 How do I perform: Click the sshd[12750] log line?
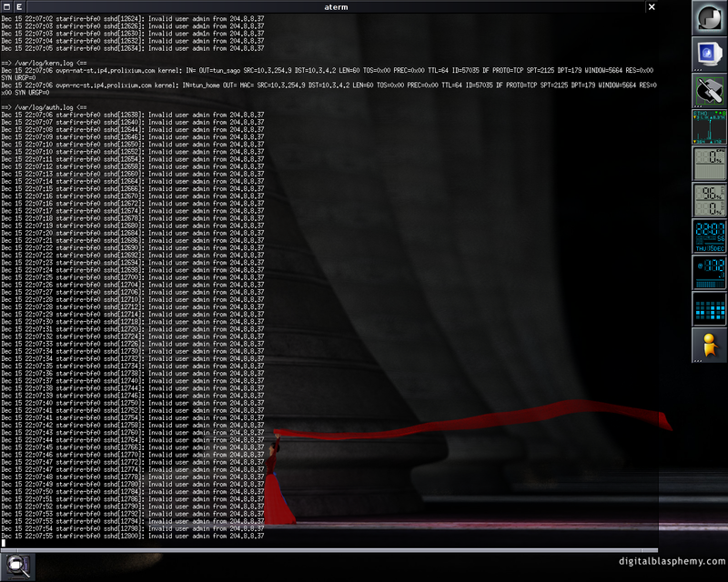click(x=133, y=403)
